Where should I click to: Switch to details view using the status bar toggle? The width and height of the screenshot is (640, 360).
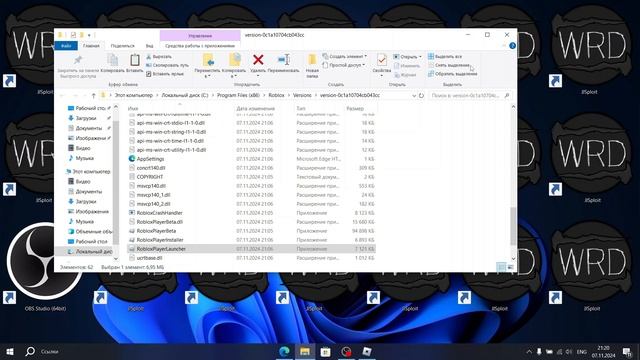tap(501, 267)
